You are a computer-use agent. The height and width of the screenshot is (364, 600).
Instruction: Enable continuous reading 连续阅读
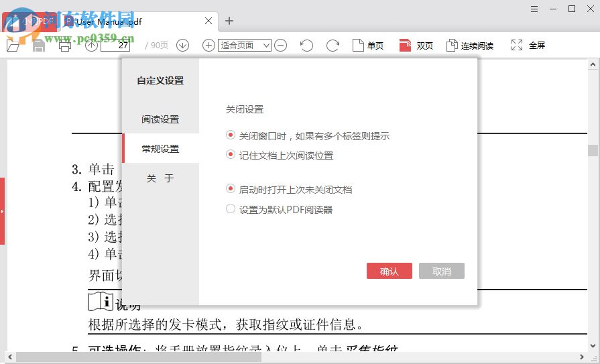[470, 45]
